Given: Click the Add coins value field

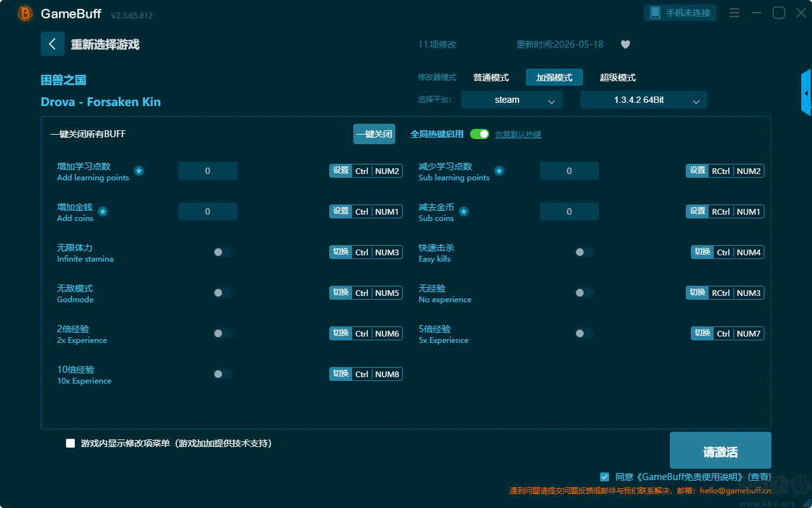Looking at the screenshot, I should 207,211.
